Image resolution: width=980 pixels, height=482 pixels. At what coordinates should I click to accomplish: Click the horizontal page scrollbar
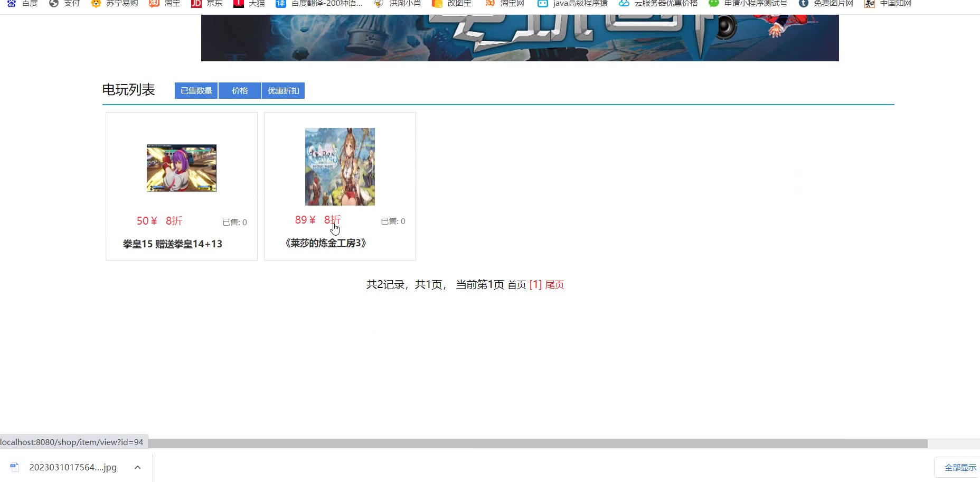point(538,444)
